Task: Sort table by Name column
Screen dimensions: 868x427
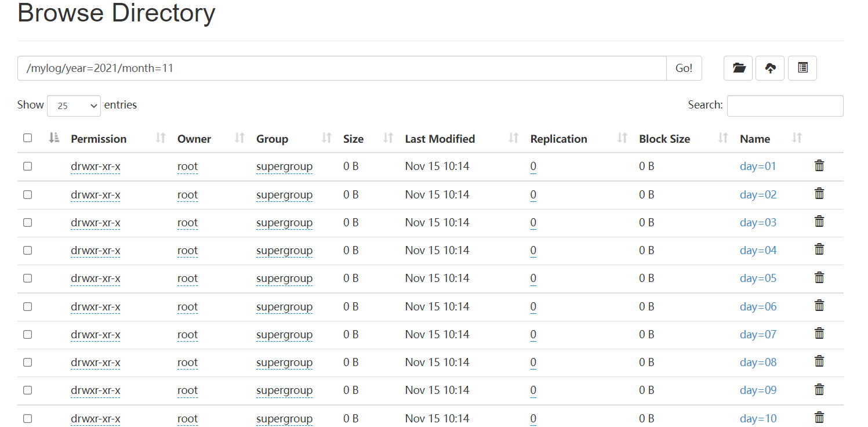Action: point(797,138)
